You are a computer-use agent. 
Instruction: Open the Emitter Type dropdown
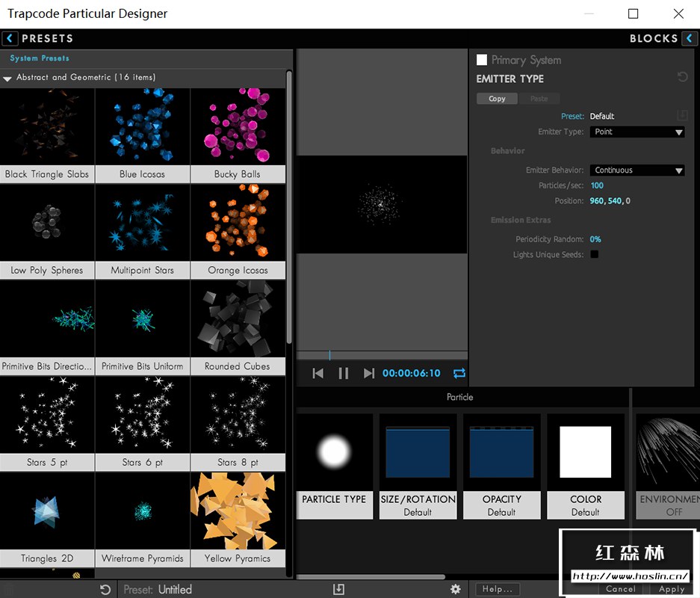pyautogui.click(x=636, y=132)
